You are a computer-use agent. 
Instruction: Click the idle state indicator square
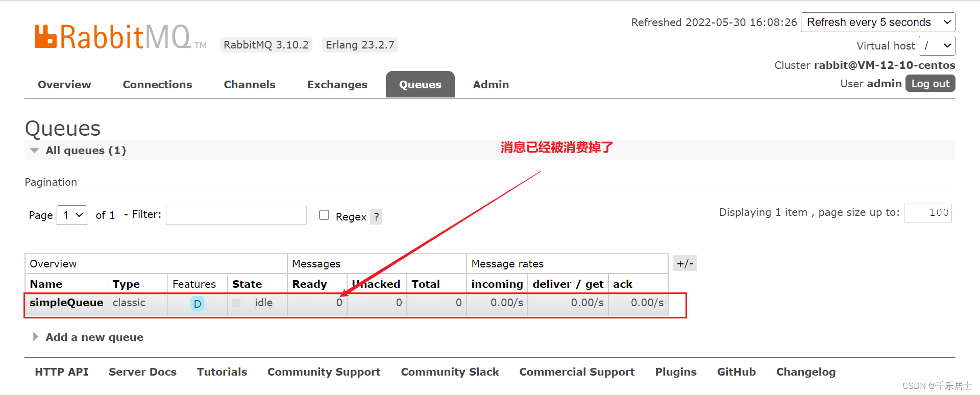point(236,303)
